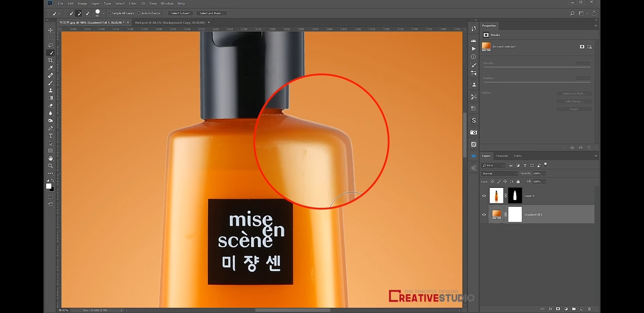Create new adjustment layer icon
This screenshot has width=644, height=313.
tap(566, 309)
